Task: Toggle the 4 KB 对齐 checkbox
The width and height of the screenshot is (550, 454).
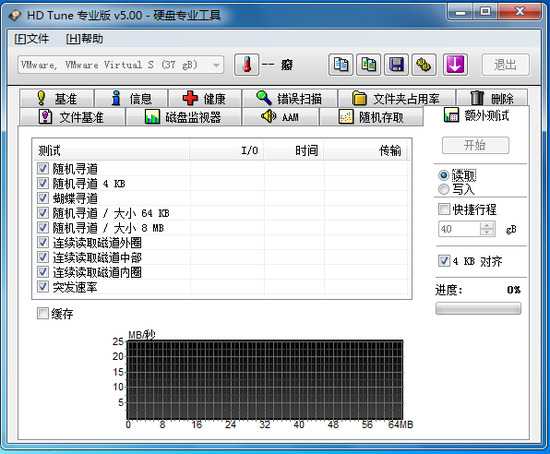Action: click(x=444, y=261)
